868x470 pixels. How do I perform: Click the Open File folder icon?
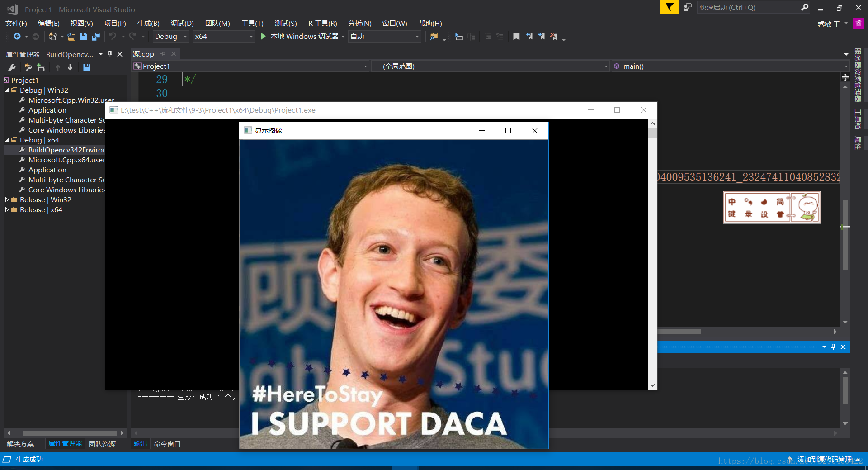71,36
